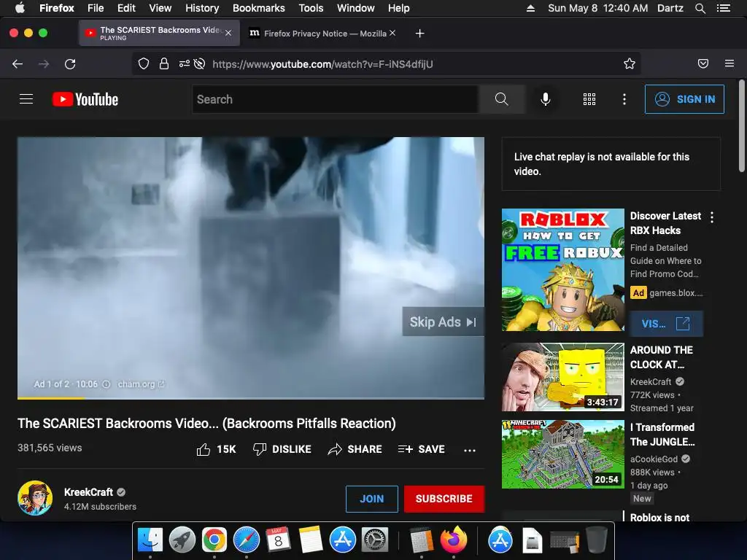Save the video to a playlist

click(x=421, y=449)
